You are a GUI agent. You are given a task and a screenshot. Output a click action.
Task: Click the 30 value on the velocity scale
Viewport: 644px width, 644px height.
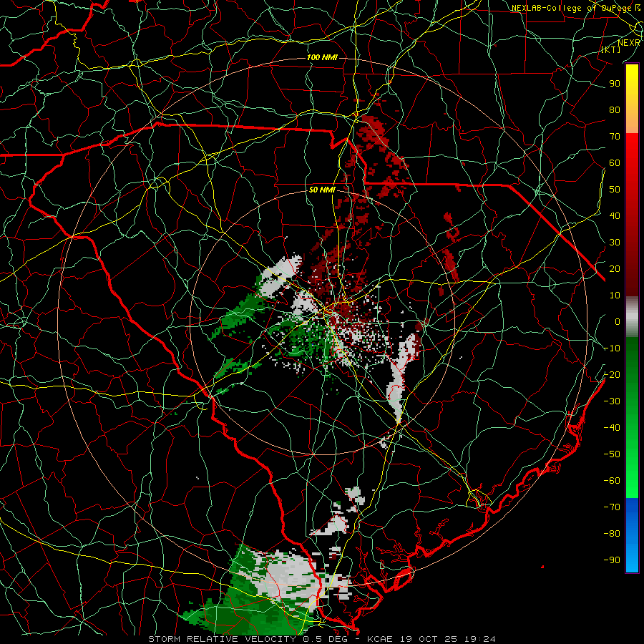(x=615, y=243)
